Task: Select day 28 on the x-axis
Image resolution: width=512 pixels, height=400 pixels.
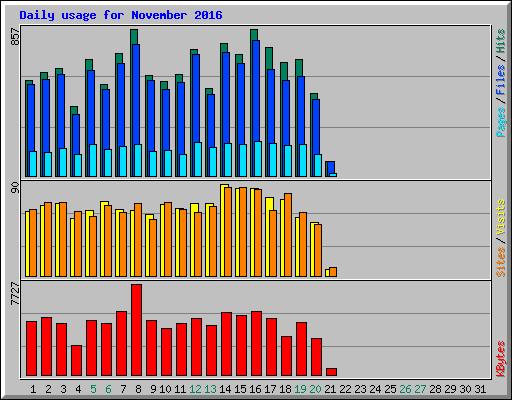Action: [x=435, y=389]
